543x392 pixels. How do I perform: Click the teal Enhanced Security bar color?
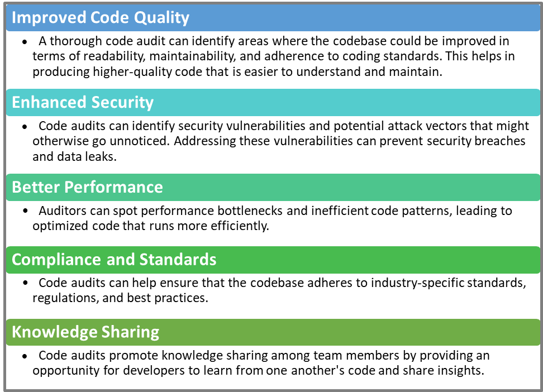click(391, 102)
